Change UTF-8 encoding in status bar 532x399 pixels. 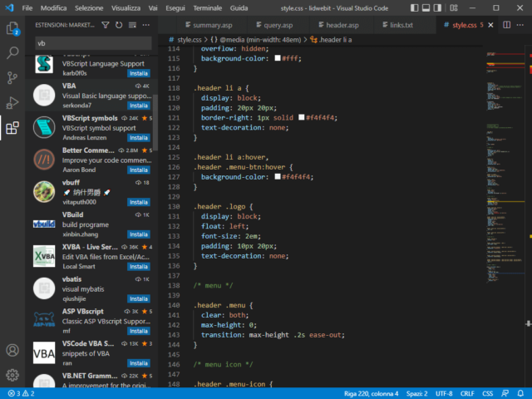click(444, 393)
